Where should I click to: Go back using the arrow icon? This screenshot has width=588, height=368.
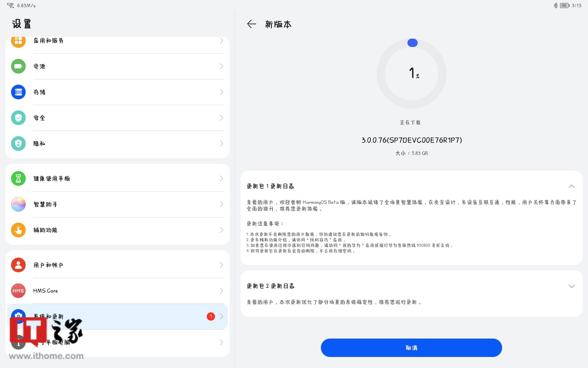(x=252, y=24)
